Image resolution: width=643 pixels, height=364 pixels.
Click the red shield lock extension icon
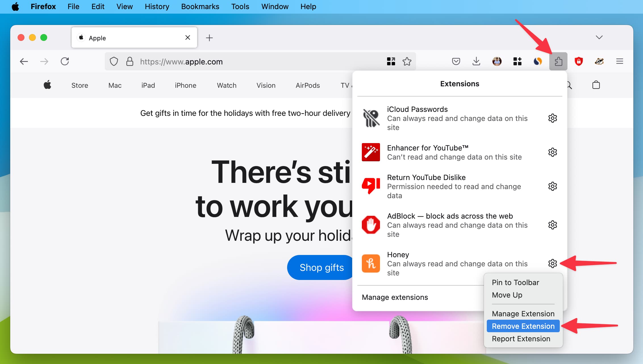point(579,61)
